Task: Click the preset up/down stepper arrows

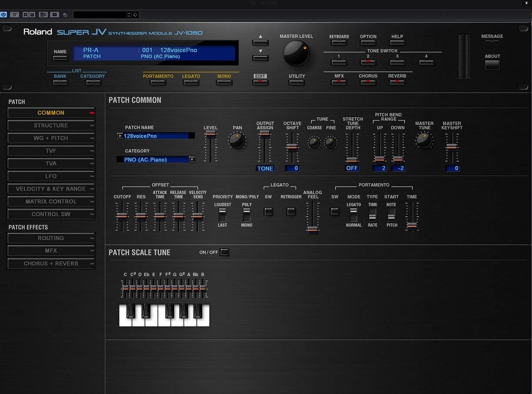Action: [129, 15]
